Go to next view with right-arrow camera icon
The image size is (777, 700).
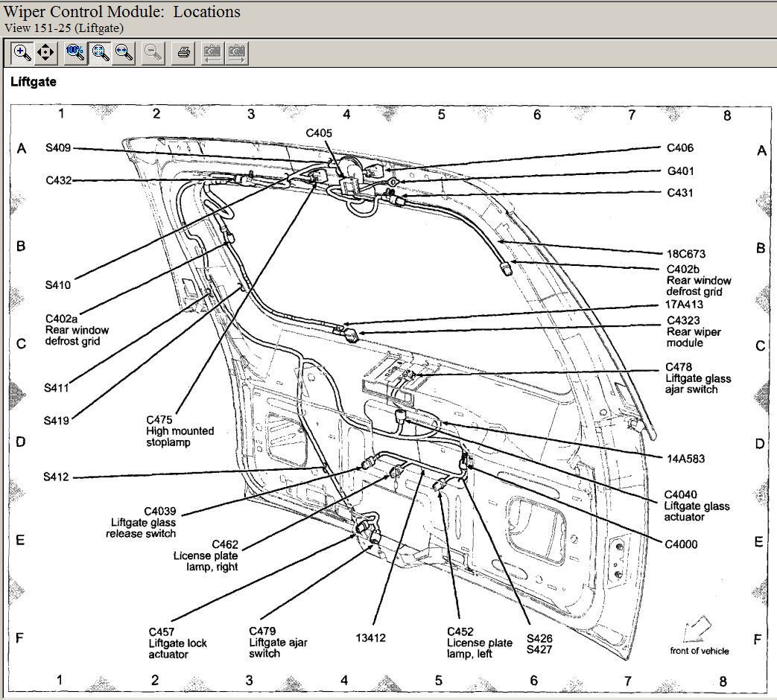[x=237, y=53]
